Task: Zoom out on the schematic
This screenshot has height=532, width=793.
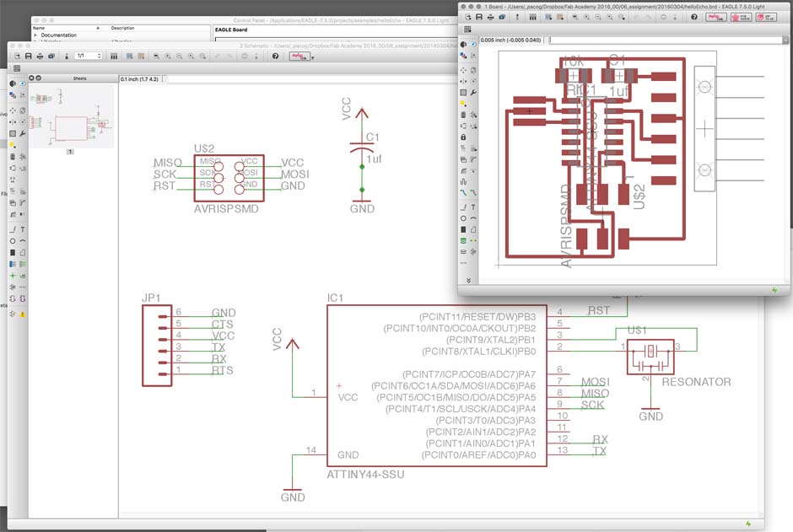Action: tap(180, 56)
